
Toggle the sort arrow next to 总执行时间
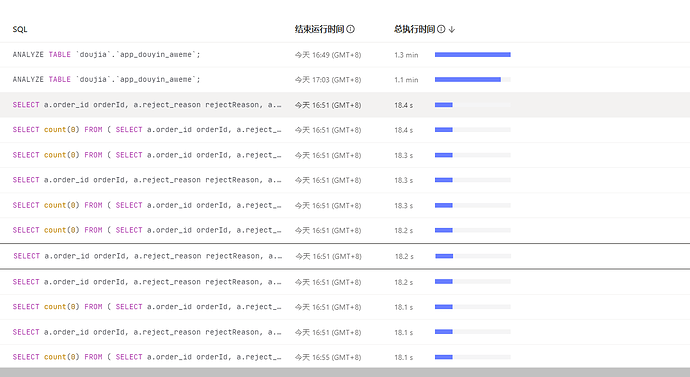[x=452, y=29]
